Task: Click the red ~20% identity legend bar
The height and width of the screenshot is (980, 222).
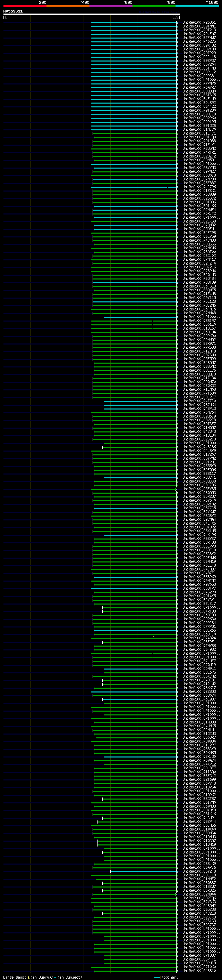Action: (25, 6)
